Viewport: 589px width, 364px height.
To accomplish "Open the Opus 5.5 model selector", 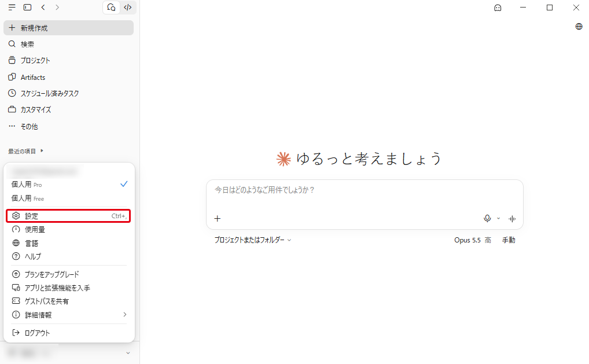I will [473, 240].
